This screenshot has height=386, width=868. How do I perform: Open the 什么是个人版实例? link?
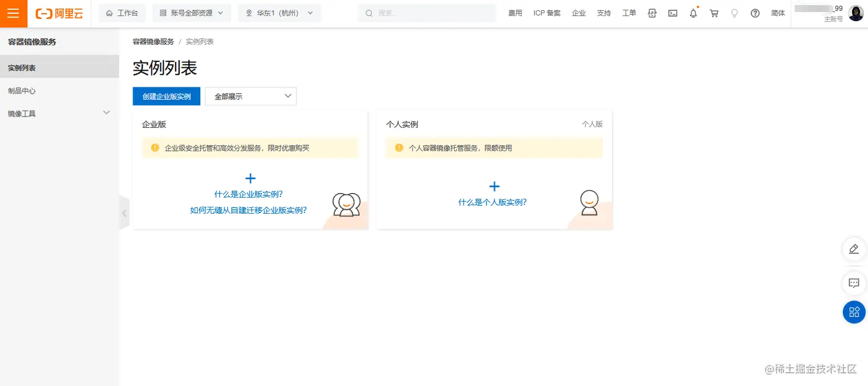493,202
